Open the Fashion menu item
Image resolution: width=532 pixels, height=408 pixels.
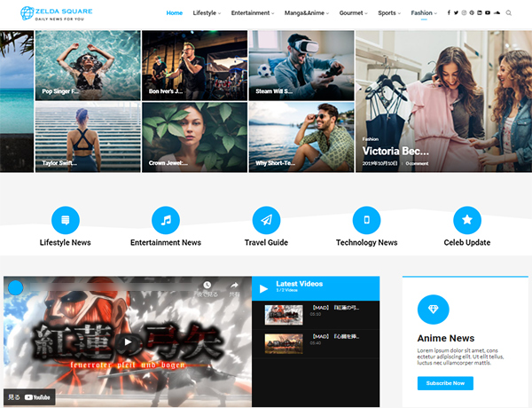point(424,13)
